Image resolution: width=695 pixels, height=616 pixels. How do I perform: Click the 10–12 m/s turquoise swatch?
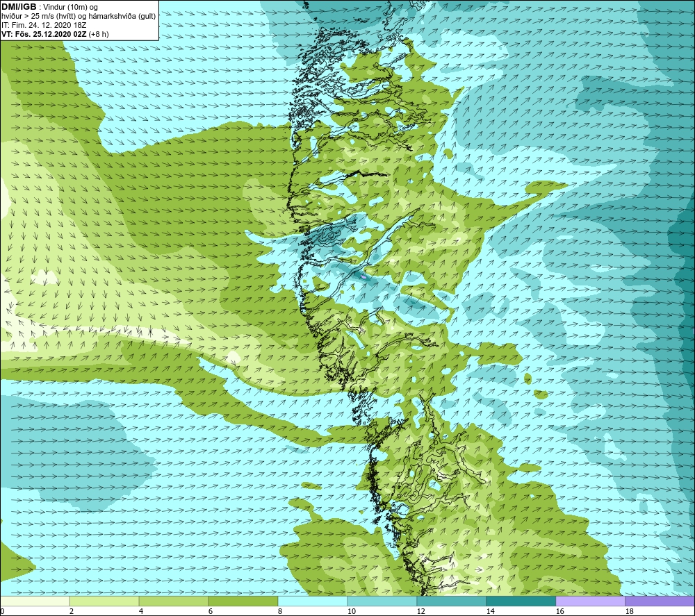[x=382, y=601]
